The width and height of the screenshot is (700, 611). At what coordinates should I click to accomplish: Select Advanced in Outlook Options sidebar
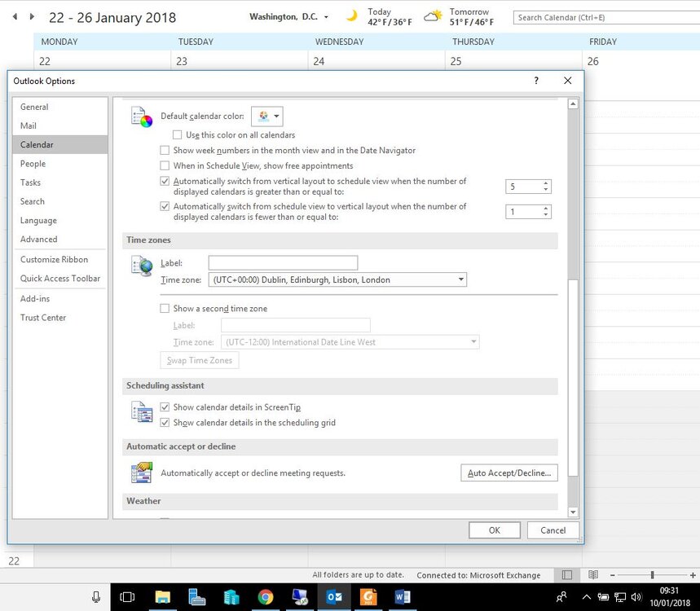pos(60,240)
